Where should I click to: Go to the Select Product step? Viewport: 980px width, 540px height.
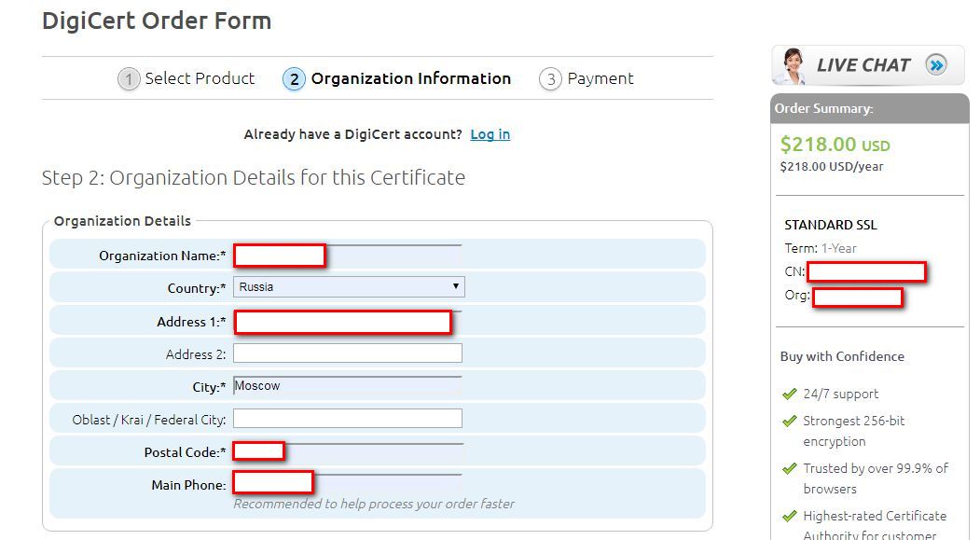200,79
